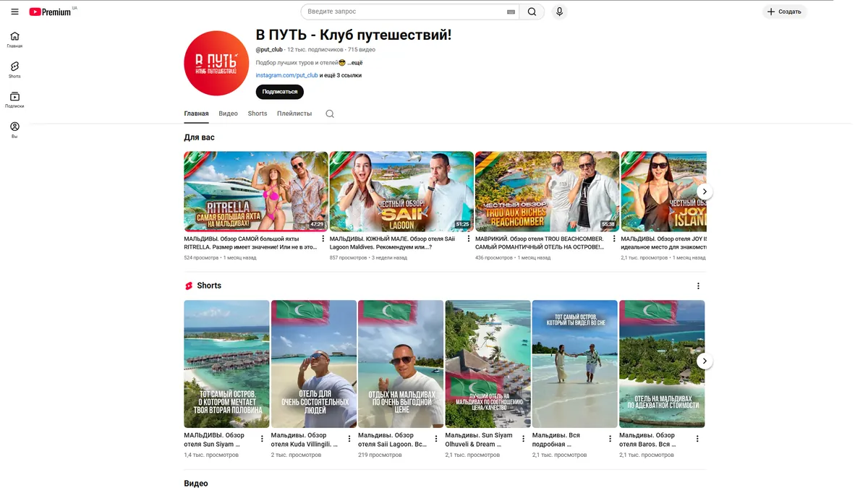Show the 3 more links (и ещё 3 ссылки)
Screen dimensions: 868x488
pyautogui.click(x=341, y=75)
